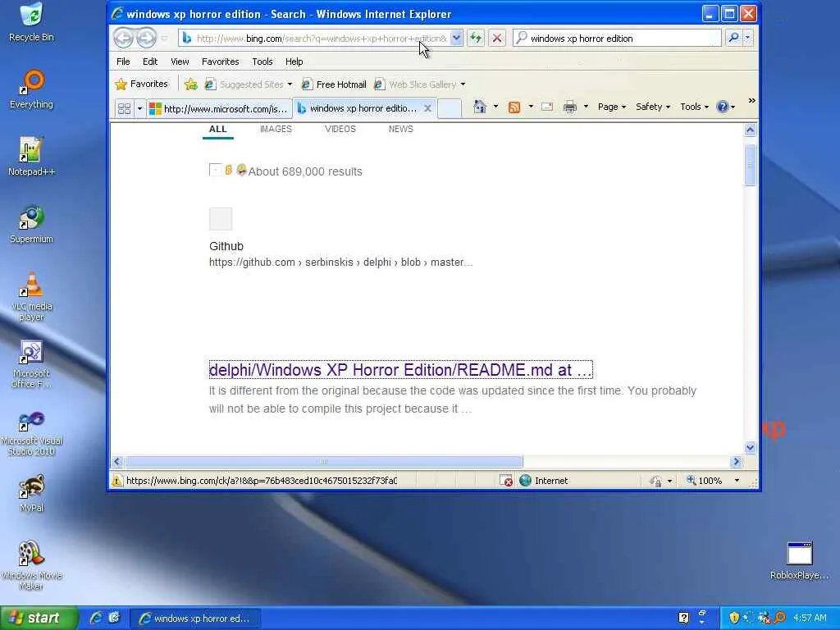Close the windows xp horror edition tab
Viewport: 840px width, 630px height.
click(427, 108)
